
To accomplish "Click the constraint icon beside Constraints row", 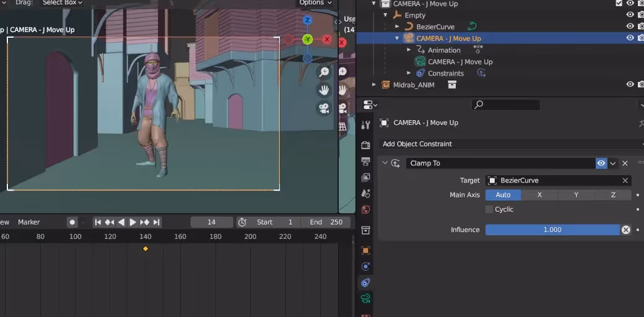I will pos(481,73).
